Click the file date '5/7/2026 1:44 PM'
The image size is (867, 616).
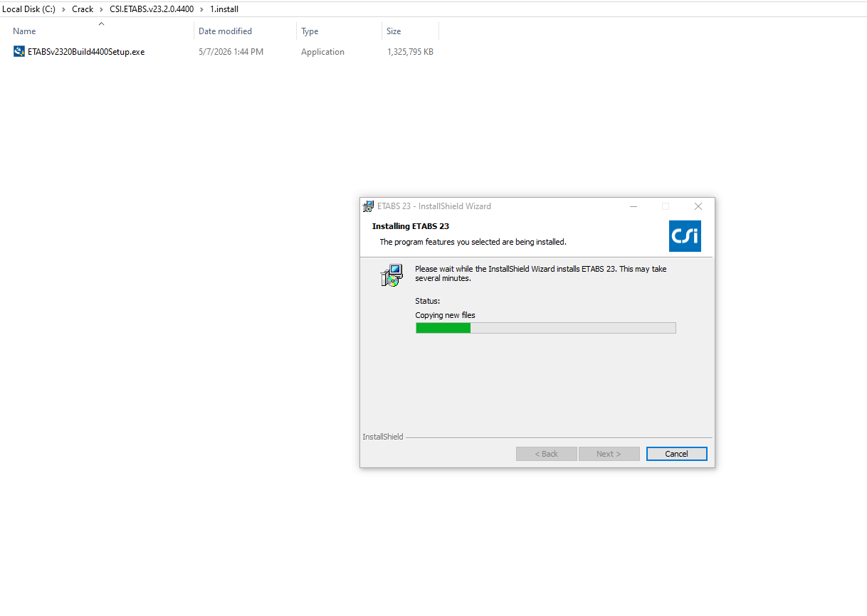[x=231, y=52]
